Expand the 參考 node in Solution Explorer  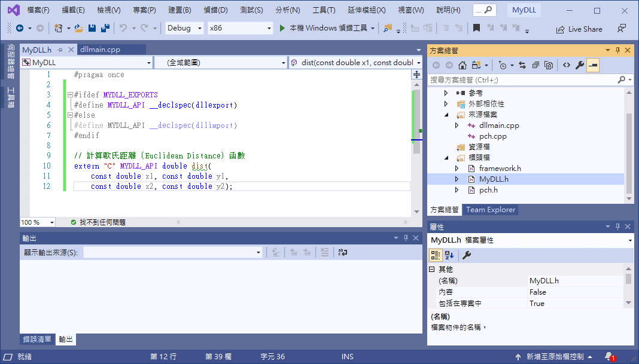pyautogui.click(x=446, y=93)
